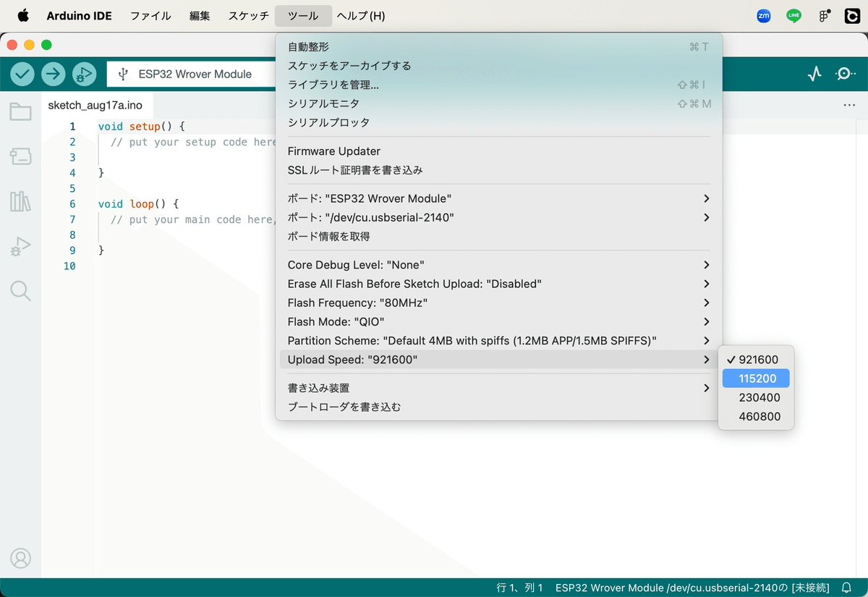The height and width of the screenshot is (597, 868).
Task: Expand Flash Mode "QIO" submenu
Action: [x=499, y=321]
